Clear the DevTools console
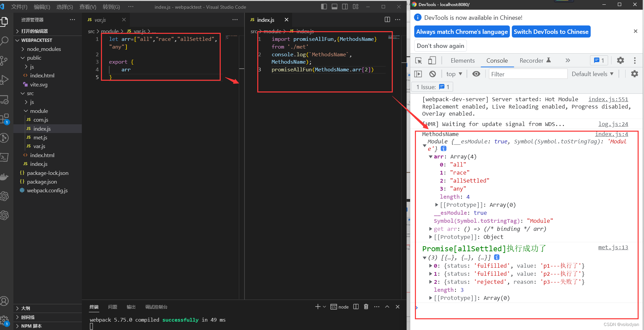 [x=433, y=74]
